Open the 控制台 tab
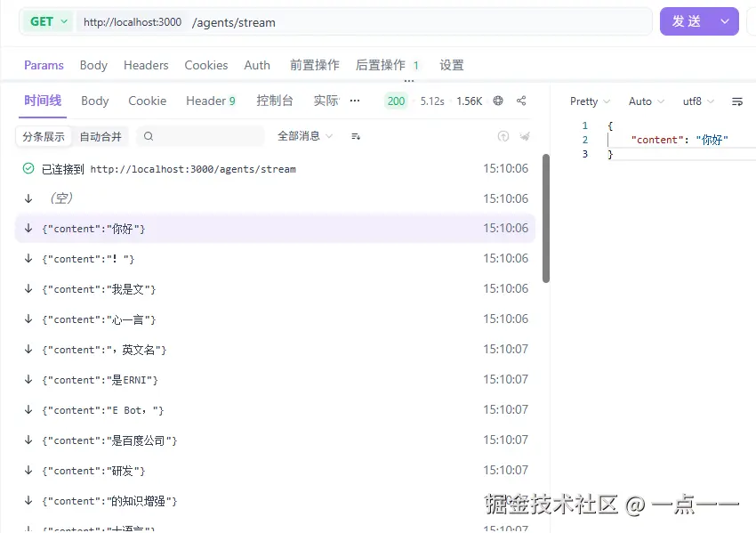756x533 pixels. point(275,101)
